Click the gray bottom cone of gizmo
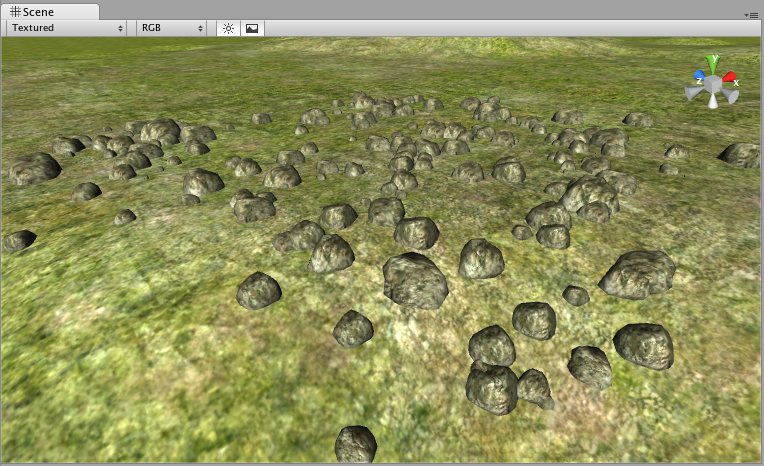 coord(713,101)
